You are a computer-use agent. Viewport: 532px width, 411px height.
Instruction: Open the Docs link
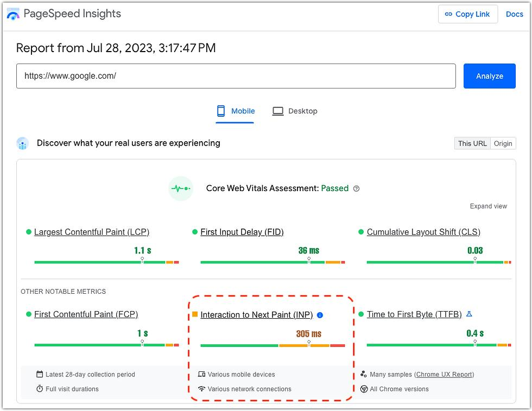click(x=514, y=14)
